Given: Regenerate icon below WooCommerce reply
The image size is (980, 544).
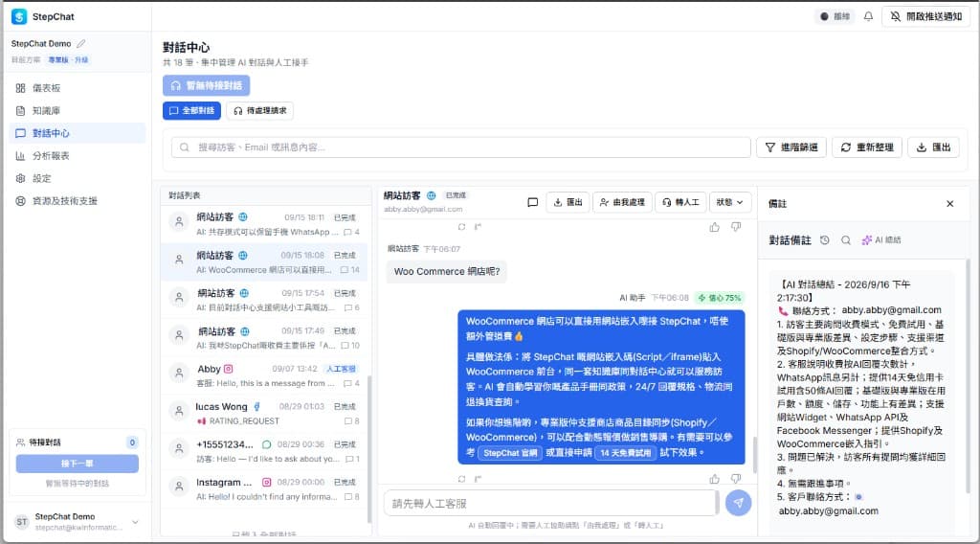Looking at the screenshot, I should coord(461,479).
